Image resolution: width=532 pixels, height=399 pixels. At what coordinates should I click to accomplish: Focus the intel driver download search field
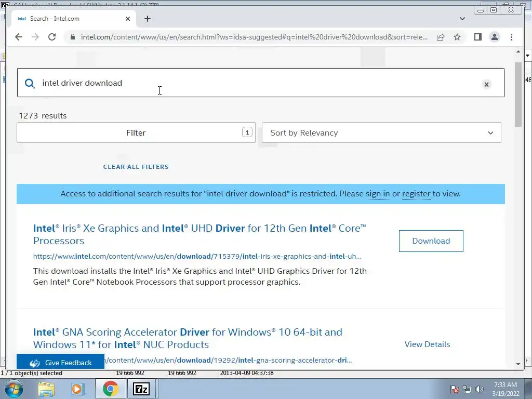(x=261, y=83)
